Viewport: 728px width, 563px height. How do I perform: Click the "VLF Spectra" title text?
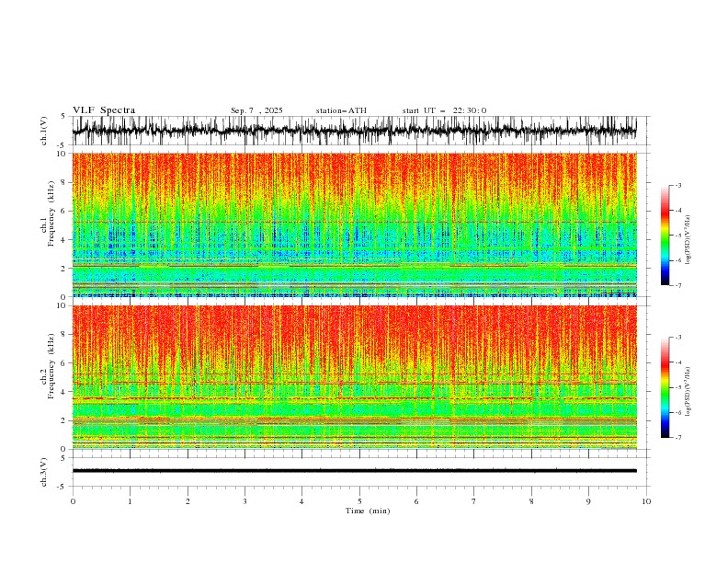(x=104, y=110)
